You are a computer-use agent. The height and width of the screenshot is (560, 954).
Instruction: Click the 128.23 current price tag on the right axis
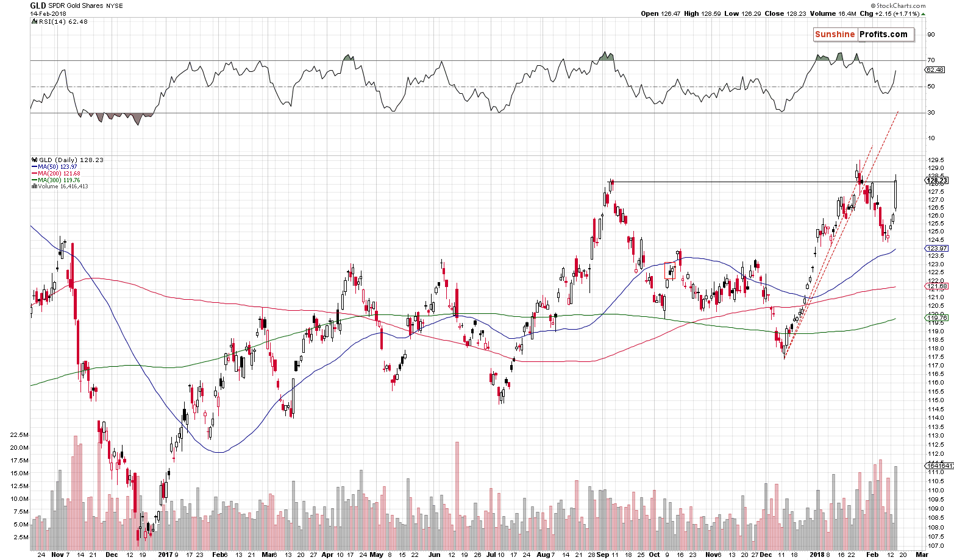(936, 180)
